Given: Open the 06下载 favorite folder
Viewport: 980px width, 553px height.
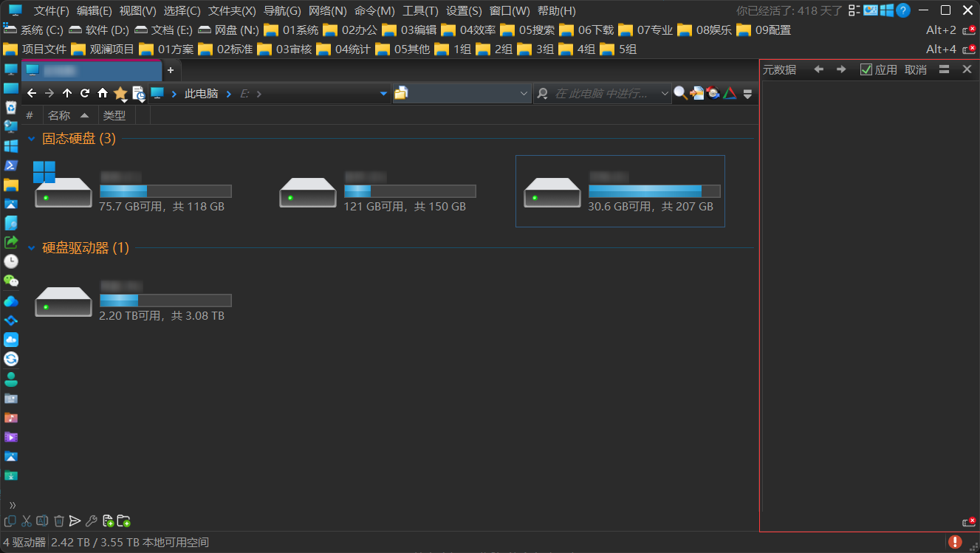Looking at the screenshot, I should [x=587, y=30].
